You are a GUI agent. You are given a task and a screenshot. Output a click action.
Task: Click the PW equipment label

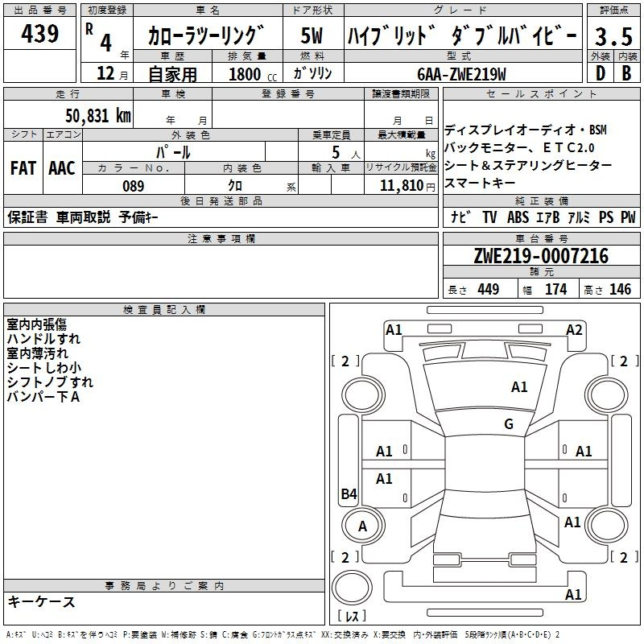coord(628,217)
